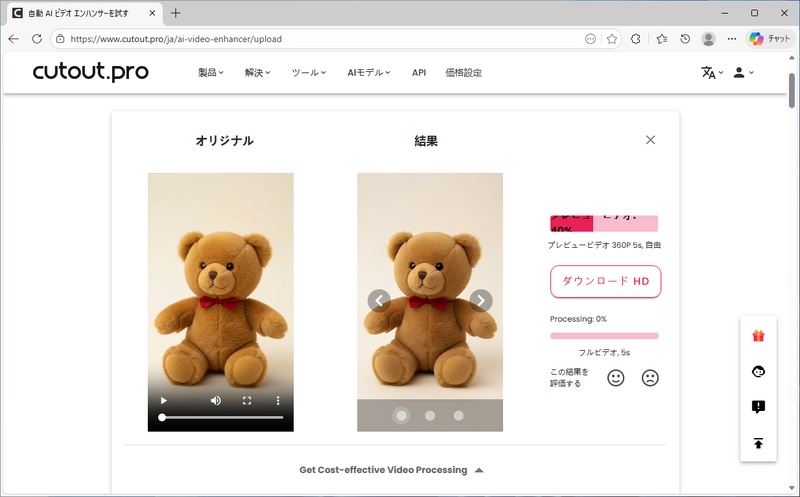Expand the AIモデル menu
Image resolution: width=800 pixels, height=497 pixels.
tap(369, 72)
